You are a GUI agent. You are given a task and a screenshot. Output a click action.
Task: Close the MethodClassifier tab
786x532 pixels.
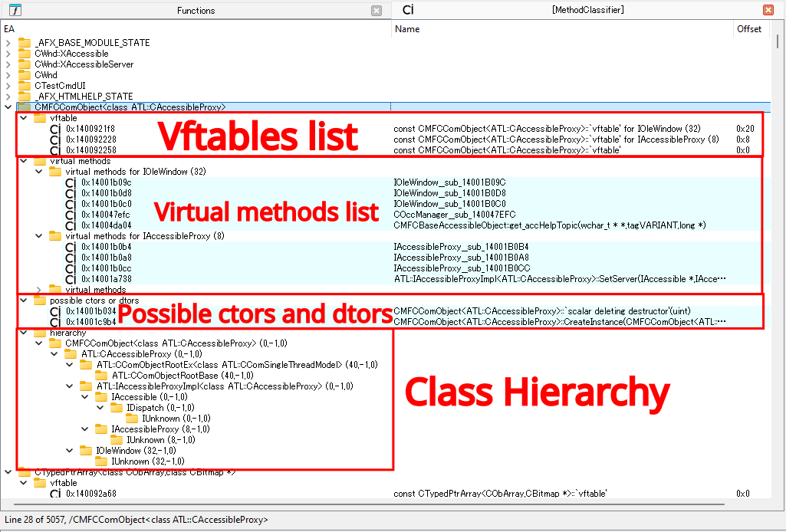pos(768,9)
